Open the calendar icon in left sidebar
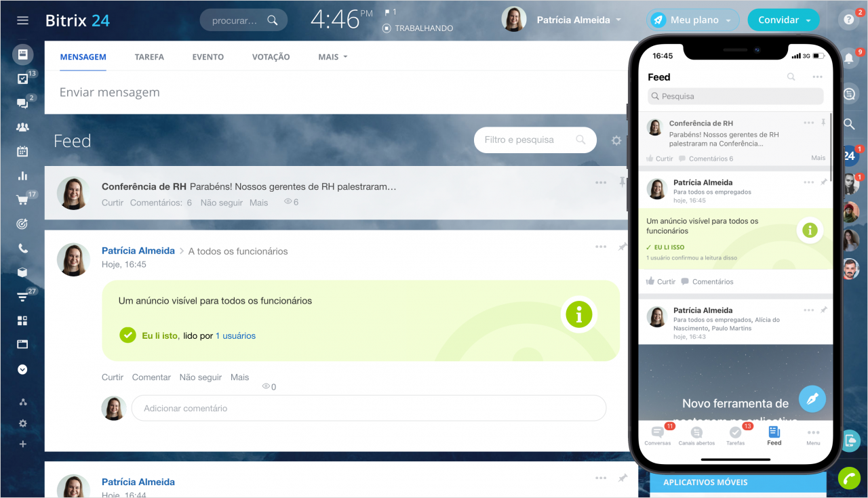 click(x=22, y=151)
